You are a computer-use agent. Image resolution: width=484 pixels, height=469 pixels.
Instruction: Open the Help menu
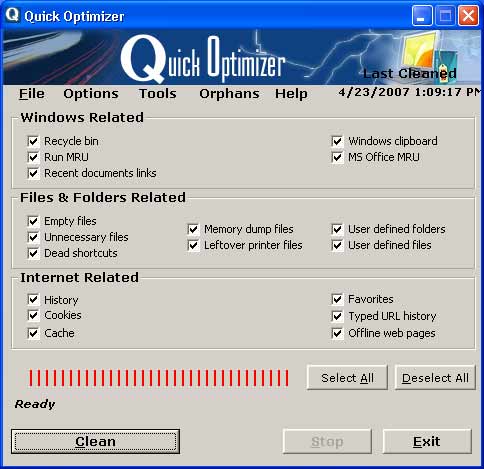pos(291,94)
